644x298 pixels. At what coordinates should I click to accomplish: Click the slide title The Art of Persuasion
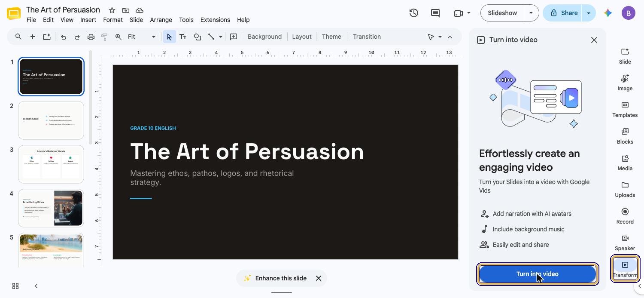pos(247,151)
